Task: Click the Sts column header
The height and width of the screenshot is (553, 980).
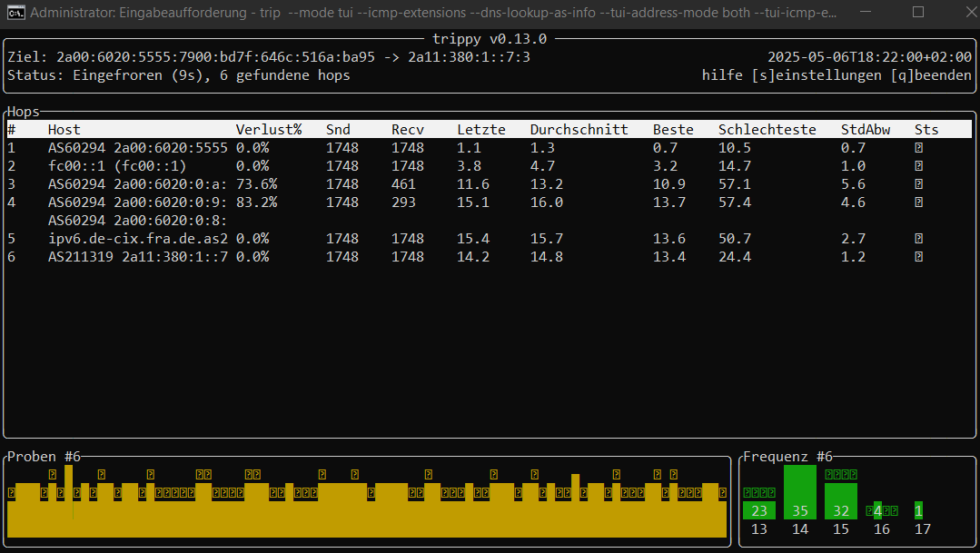Action: click(926, 129)
